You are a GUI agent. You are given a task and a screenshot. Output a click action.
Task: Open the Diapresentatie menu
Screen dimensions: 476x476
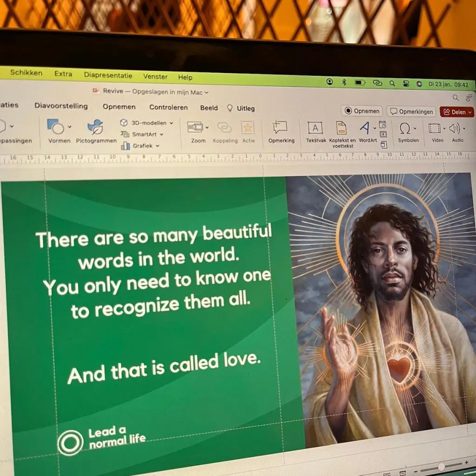pos(108,75)
